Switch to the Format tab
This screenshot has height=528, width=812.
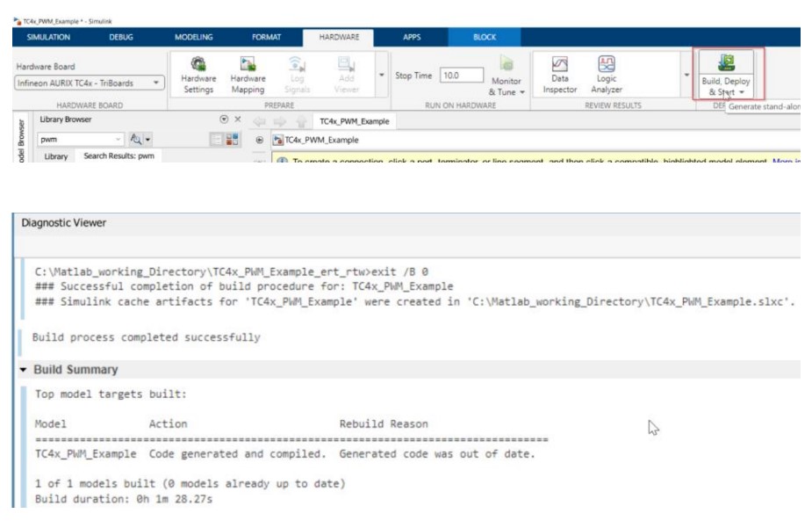pyautogui.click(x=266, y=37)
